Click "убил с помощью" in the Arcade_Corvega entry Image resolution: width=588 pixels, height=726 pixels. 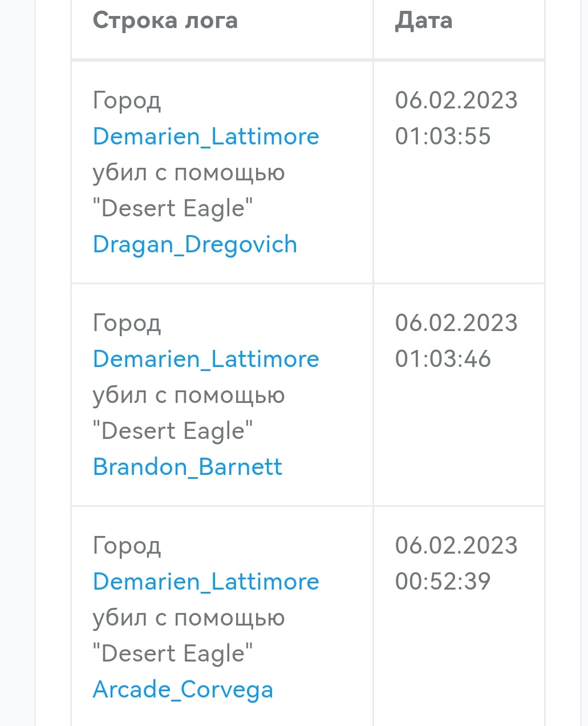(189, 618)
